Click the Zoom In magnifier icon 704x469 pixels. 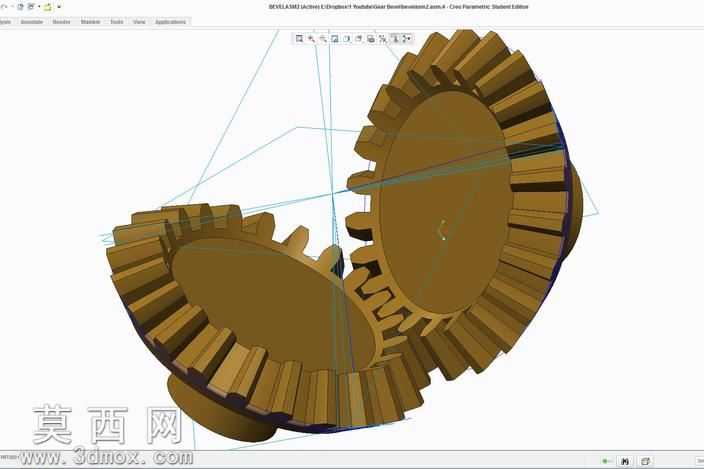tap(311, 39)
